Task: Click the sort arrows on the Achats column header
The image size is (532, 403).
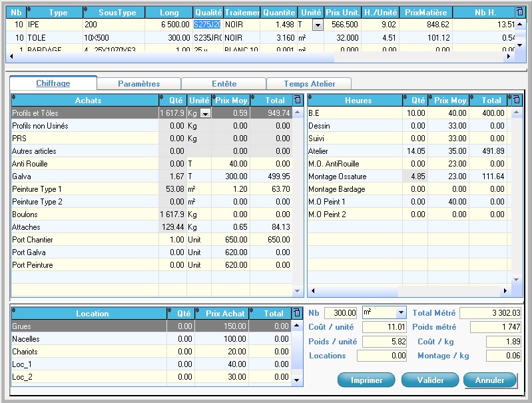Action: click(x=14, y=98)
